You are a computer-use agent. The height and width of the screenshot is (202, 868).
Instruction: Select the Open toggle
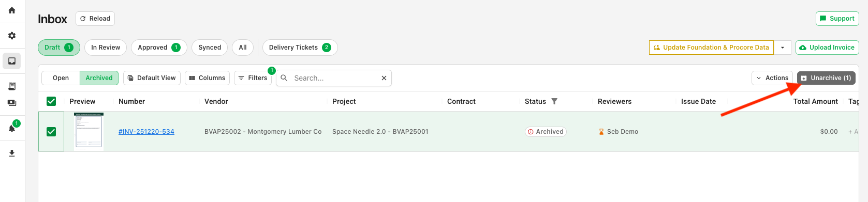click(x=61, y=78)
